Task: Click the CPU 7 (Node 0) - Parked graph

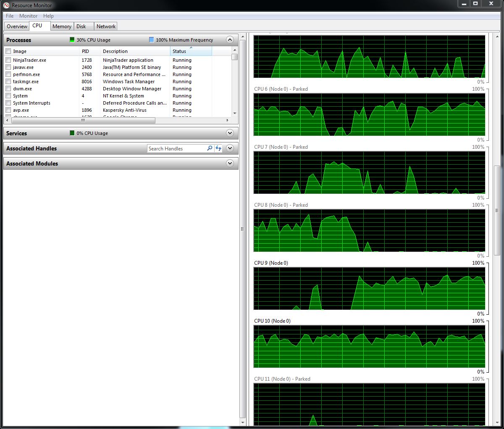Action: (369, 172)
